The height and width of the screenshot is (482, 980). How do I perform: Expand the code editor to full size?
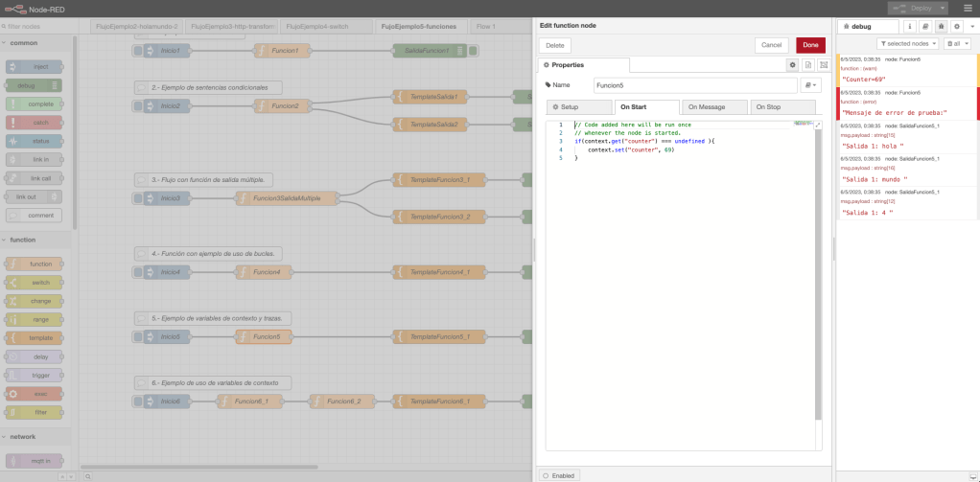click(818, 125)
